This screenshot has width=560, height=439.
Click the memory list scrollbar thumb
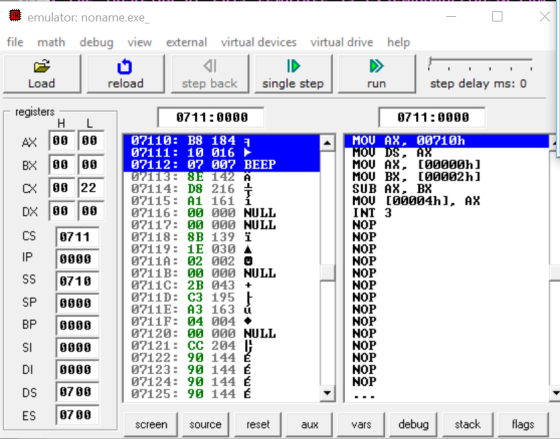[327, 273]
